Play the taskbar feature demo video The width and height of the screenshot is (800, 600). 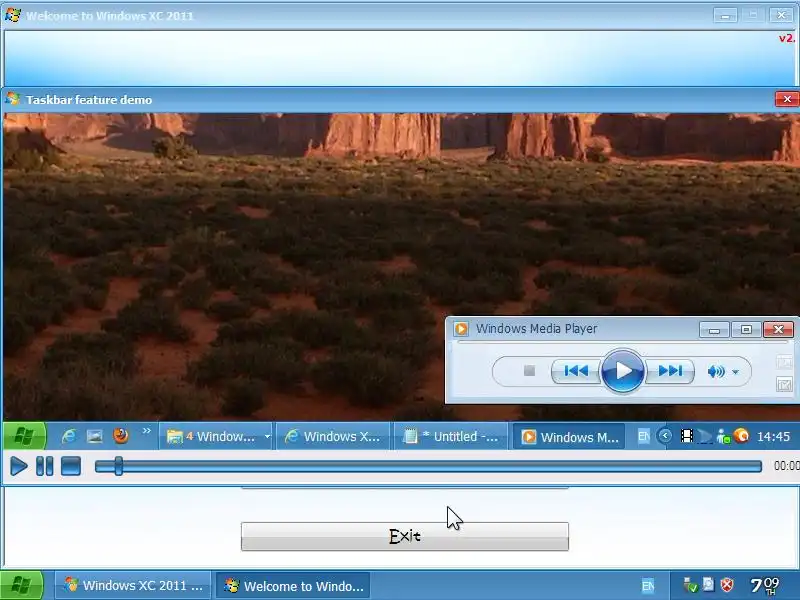click(18, 466)
